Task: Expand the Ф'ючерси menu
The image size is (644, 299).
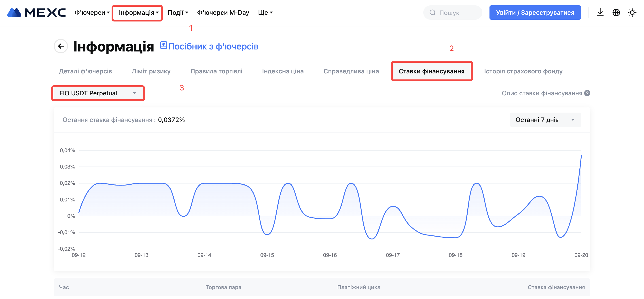Action: 92,13
